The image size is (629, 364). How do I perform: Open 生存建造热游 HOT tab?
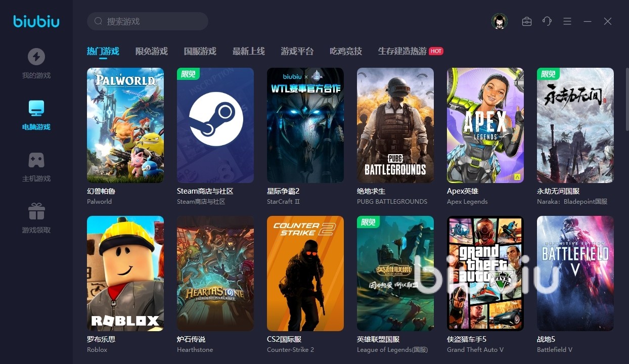[402, 51]
